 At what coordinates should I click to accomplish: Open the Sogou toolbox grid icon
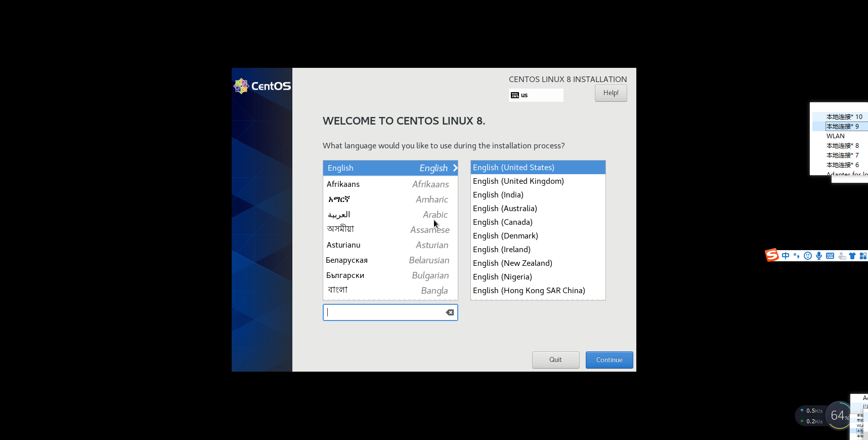(863, 256)
